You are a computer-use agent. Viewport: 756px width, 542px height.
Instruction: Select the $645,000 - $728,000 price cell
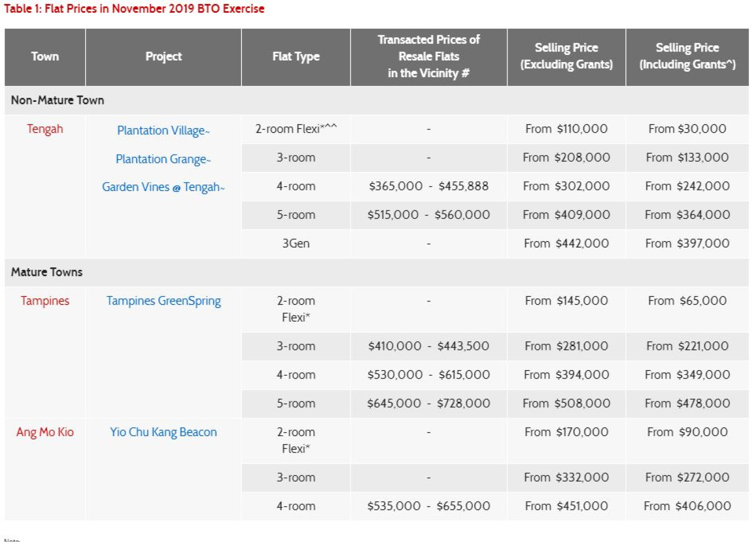(428, 403)
